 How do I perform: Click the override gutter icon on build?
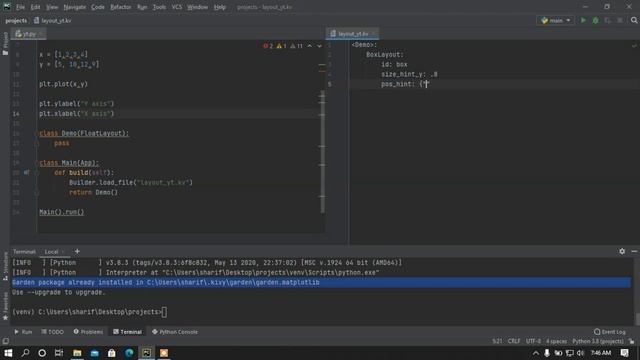coord(27,173)
